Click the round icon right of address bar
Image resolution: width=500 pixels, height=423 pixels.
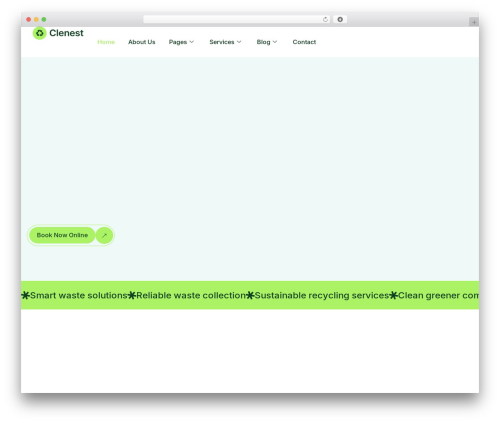pos(340,19)
